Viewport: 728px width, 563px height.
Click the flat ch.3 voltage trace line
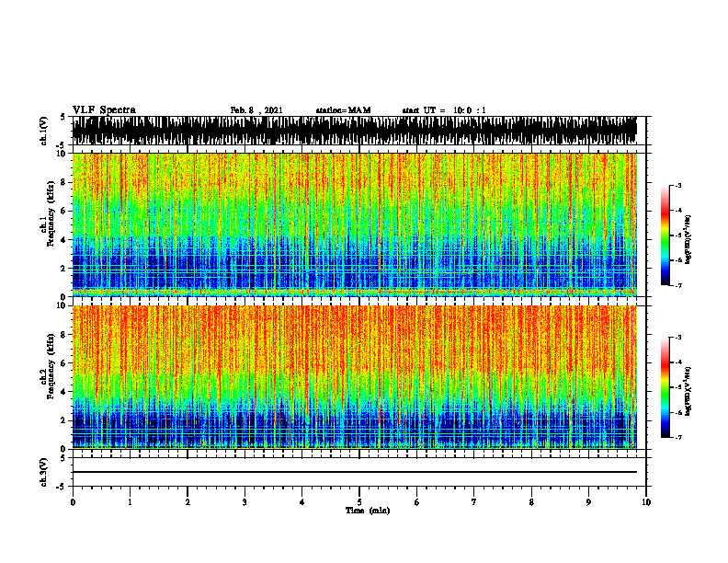click(355, 472)
